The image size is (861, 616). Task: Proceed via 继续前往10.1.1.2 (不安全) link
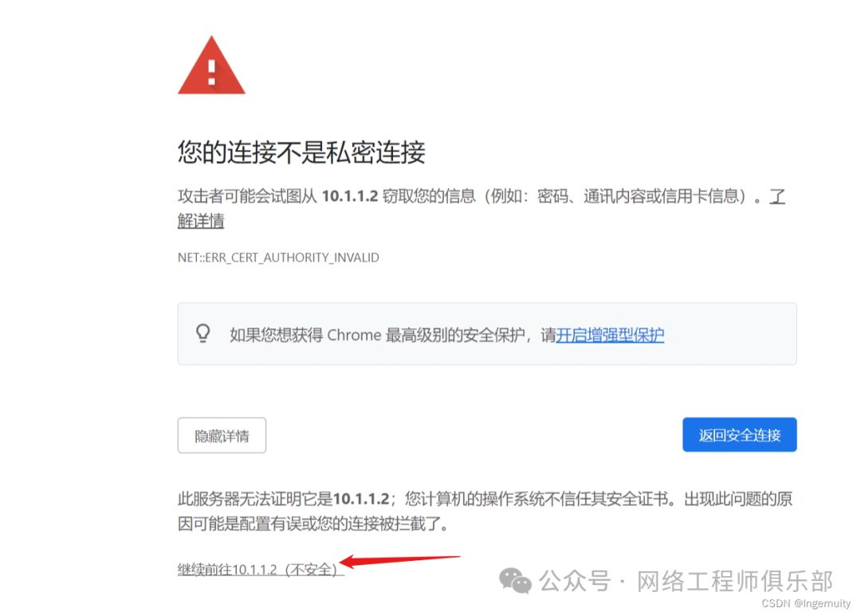[x=261, y=569]
